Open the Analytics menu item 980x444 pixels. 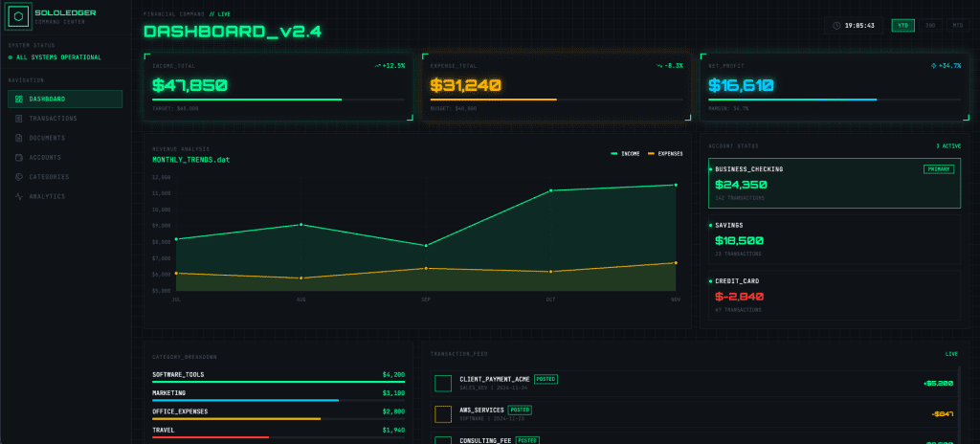[x=47, y=196]
